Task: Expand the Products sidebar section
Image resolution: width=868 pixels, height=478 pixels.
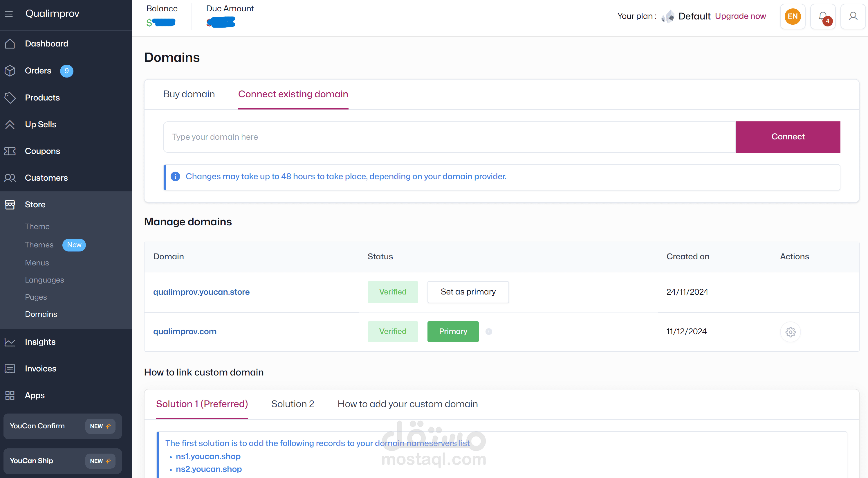Action: [42, 98]
